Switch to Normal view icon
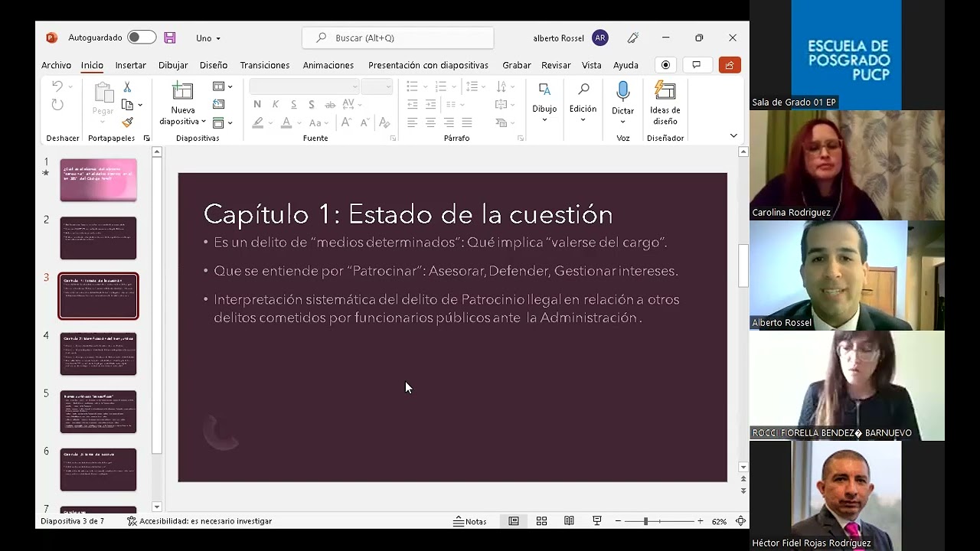Screen dimensions: 980x551 pyautogui.click(x=514, y=521)
